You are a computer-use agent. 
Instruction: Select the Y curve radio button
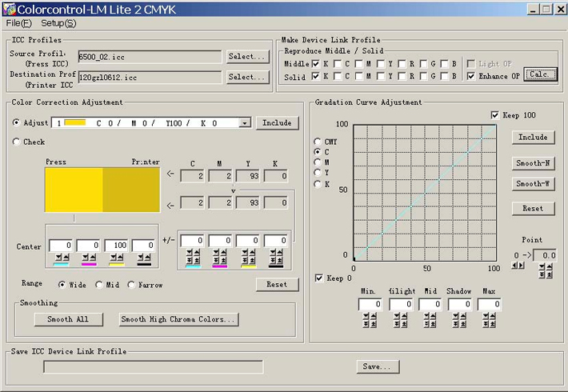coord(318,173)
